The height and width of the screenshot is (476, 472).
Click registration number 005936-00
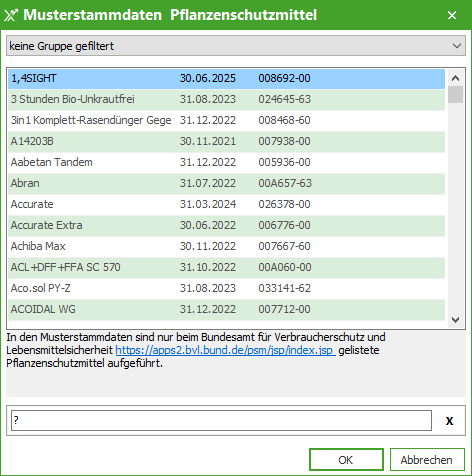(x=284, y=162)
